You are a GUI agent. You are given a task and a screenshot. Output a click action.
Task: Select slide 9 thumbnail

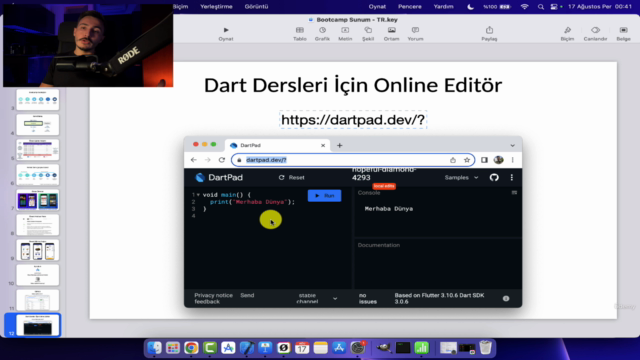point(38,250)
